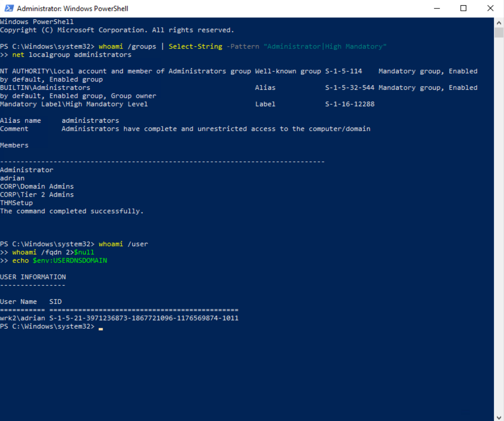This screenshot has height=421, width=504.
Task: Click the 'BUILTIN\Administrators' group entry
Action: [x=45, y=87]
